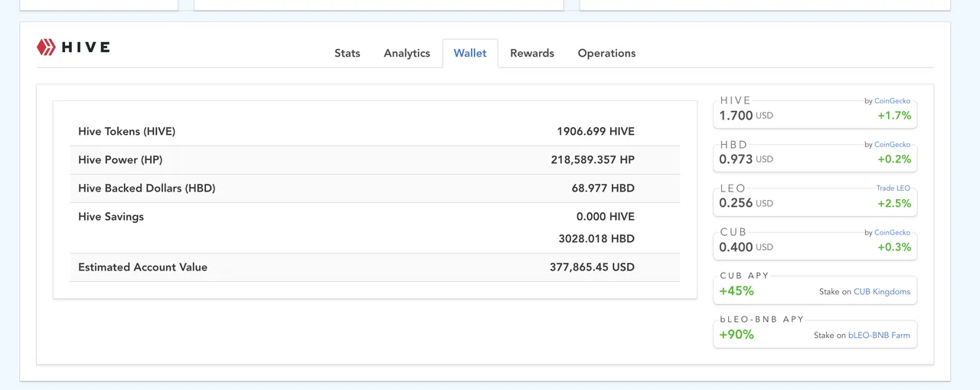Click CoinGecko link in HBD price card
The image size is (980, 390).
tap(892, 144)
